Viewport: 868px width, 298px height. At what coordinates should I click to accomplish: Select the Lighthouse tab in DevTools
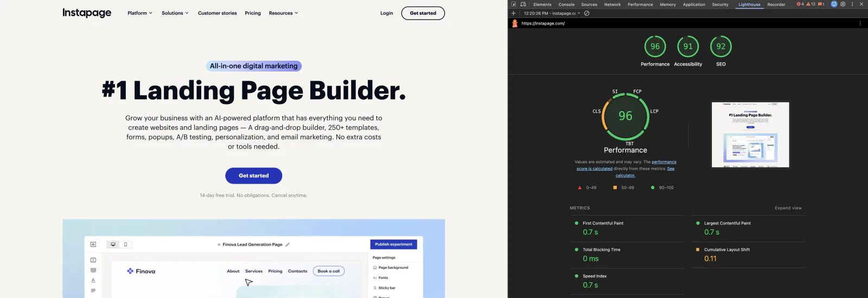coord(749,4)
